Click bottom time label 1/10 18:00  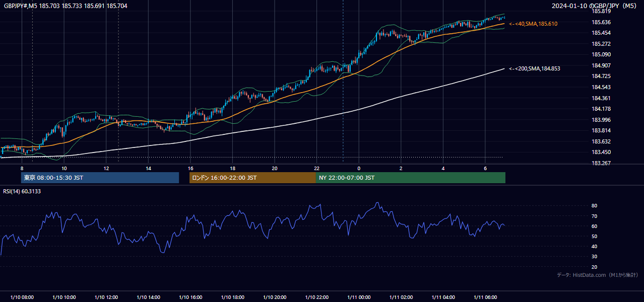point(232,297)
